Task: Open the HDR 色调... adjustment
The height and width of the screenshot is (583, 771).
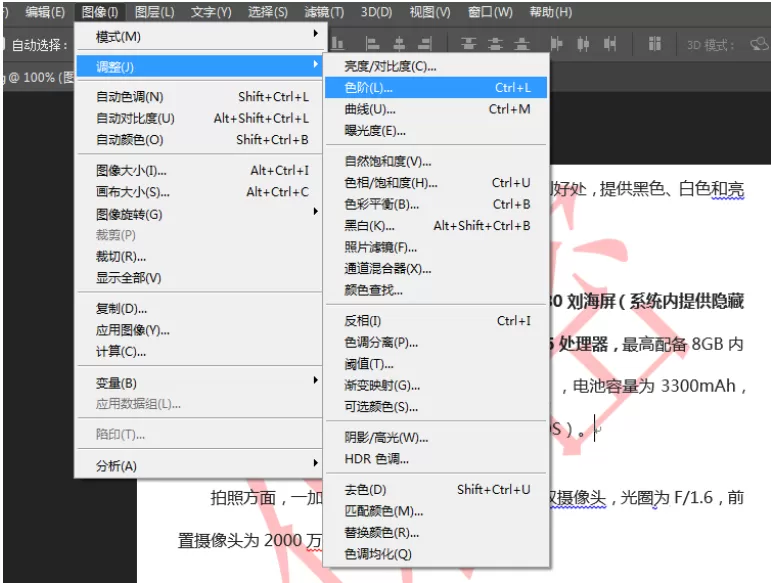Action: click(x=436, y=459)
